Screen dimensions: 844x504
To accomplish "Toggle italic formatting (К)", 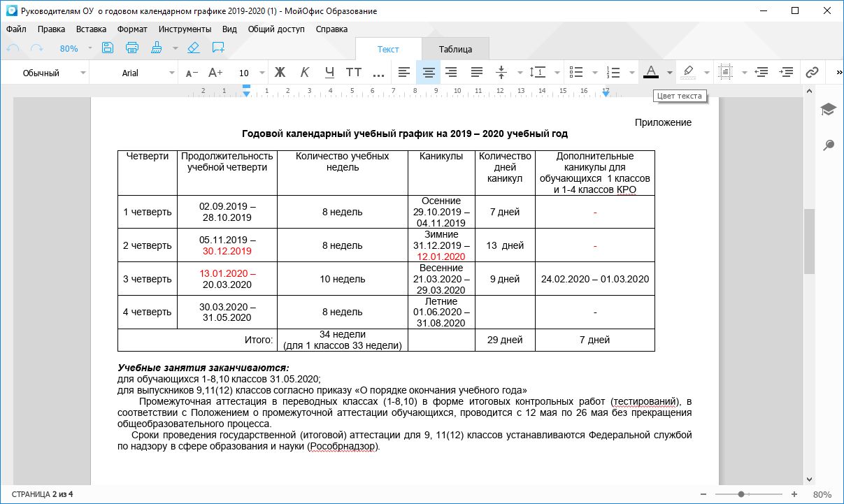I will [x=305, y=72].
